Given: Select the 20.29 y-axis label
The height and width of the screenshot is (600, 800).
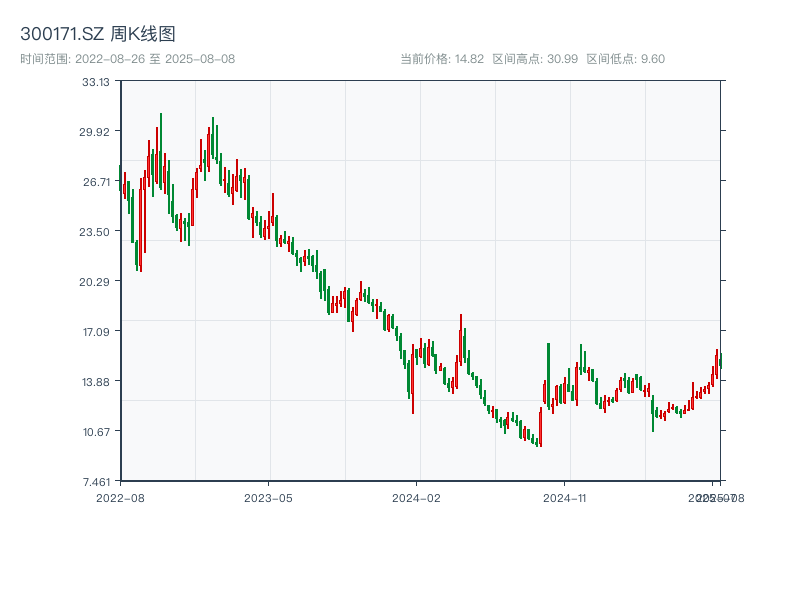Looking at the screenshot, I should click(x=94, y=282).
